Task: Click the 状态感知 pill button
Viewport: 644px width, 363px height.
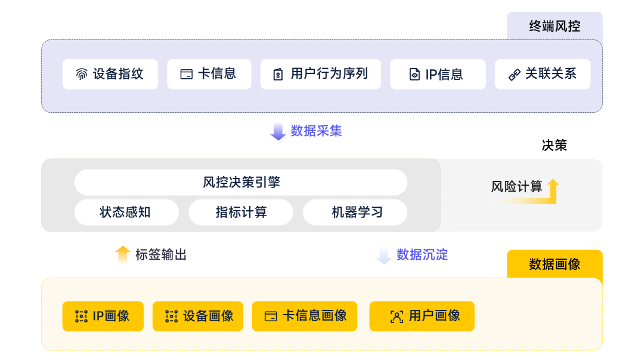Action: pos(126,213)
